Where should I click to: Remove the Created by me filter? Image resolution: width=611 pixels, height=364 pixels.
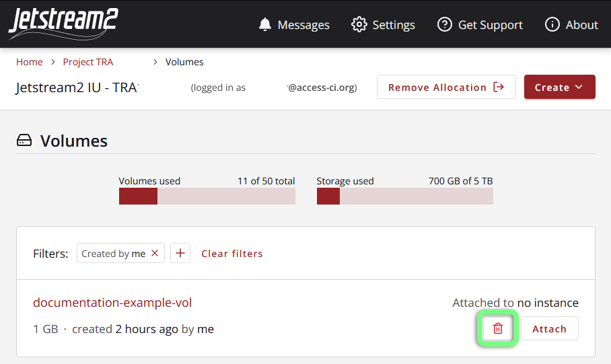(155, 253)
